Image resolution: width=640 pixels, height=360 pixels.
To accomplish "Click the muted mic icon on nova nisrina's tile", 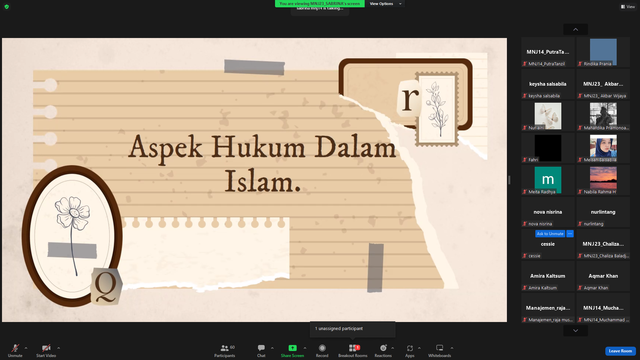I will tap(525, 224).
